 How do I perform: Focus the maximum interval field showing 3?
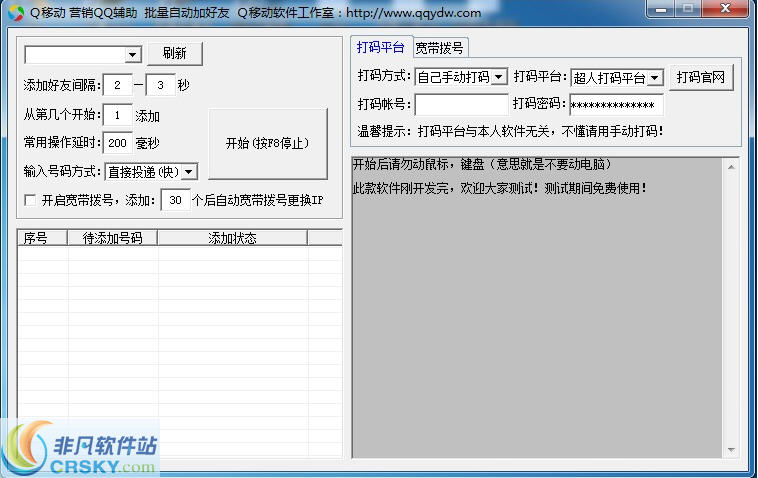(x=160, y=86)
